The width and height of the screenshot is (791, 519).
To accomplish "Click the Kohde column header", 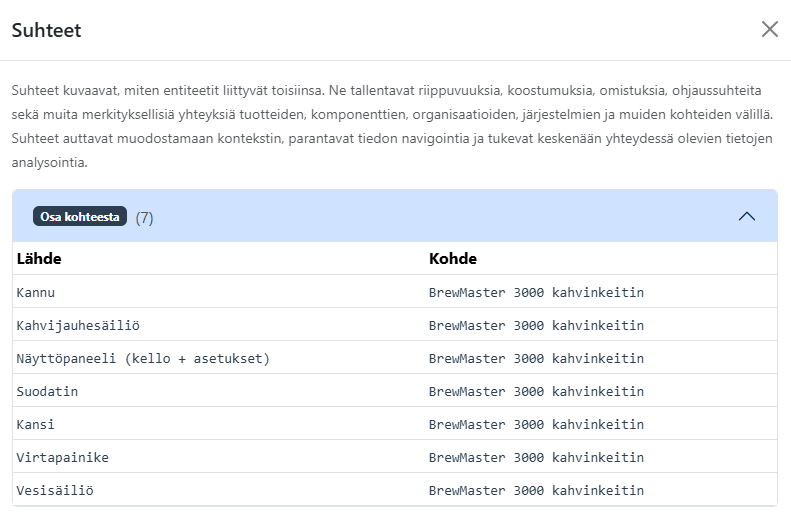I will 453,259.
